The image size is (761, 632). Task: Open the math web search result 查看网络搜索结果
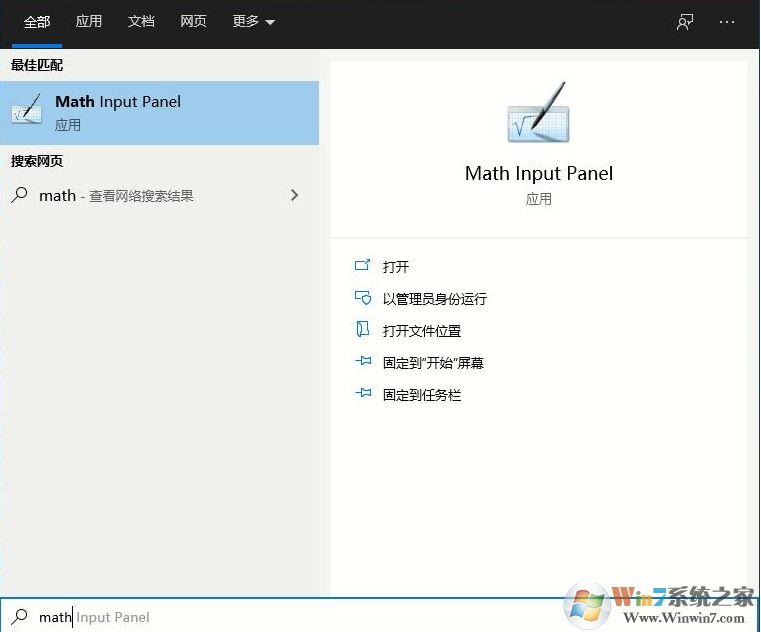(159, 196)
